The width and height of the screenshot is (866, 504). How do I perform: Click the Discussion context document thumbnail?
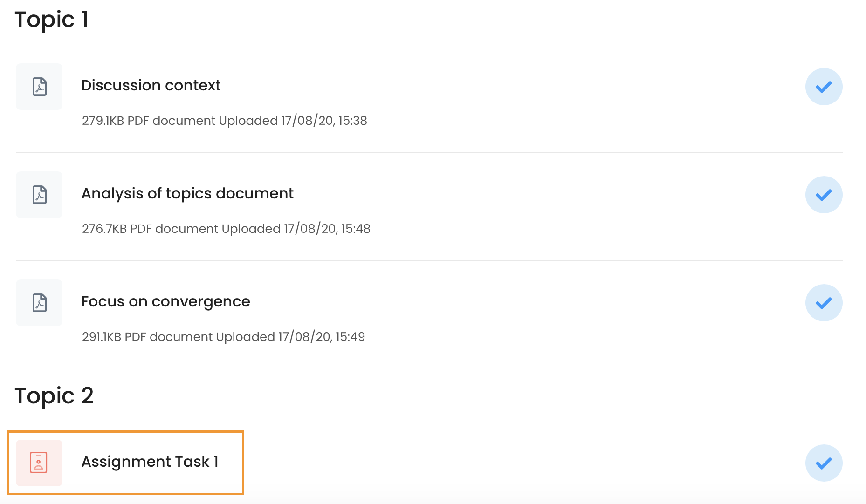(39, 87)
